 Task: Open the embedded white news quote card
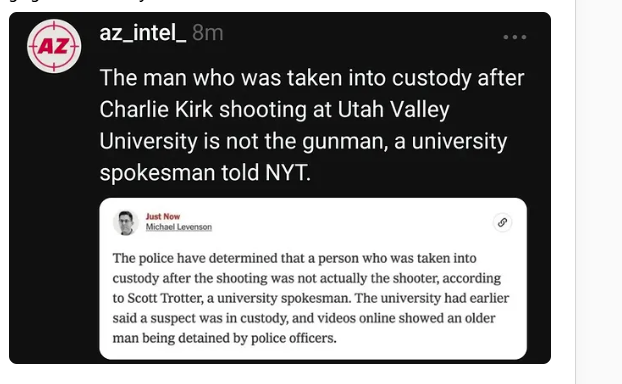[313, 278]
